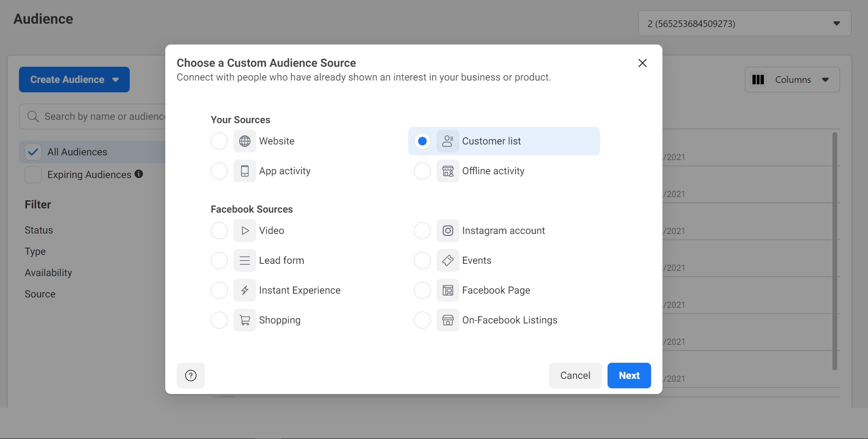Screen dimensions: 868x439
Task: Click the On-Facebook Listings storefront icon
Action: (x=448, y=320)
